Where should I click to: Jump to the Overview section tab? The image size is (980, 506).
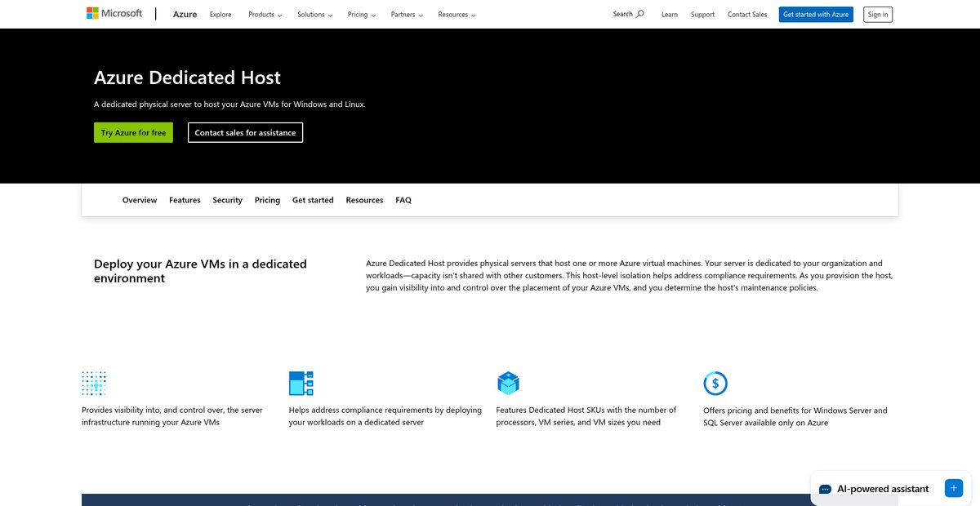(x=140, y=200)
